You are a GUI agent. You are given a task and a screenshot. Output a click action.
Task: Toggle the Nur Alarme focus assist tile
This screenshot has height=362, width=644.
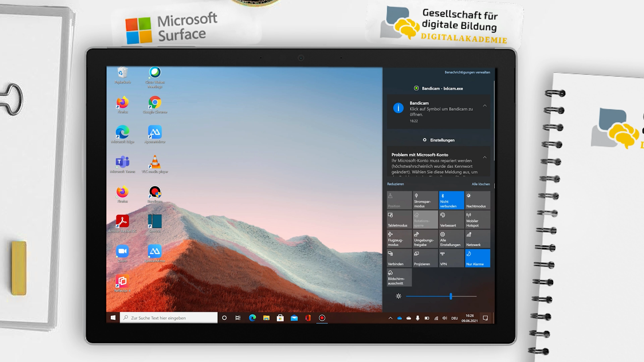(478, 258)
